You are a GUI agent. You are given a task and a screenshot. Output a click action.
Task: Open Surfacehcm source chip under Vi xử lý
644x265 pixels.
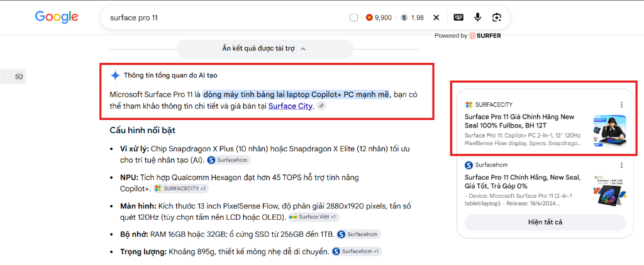[x=228, y=160]
